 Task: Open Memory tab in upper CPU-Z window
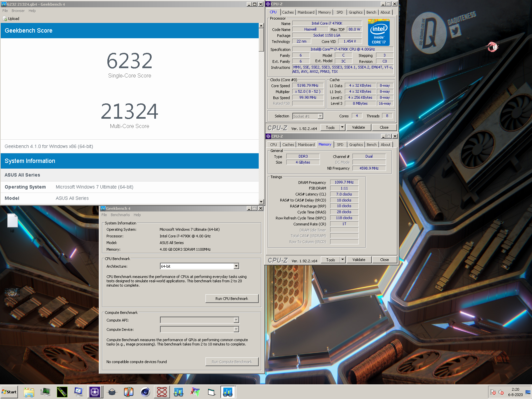[324, 12]
